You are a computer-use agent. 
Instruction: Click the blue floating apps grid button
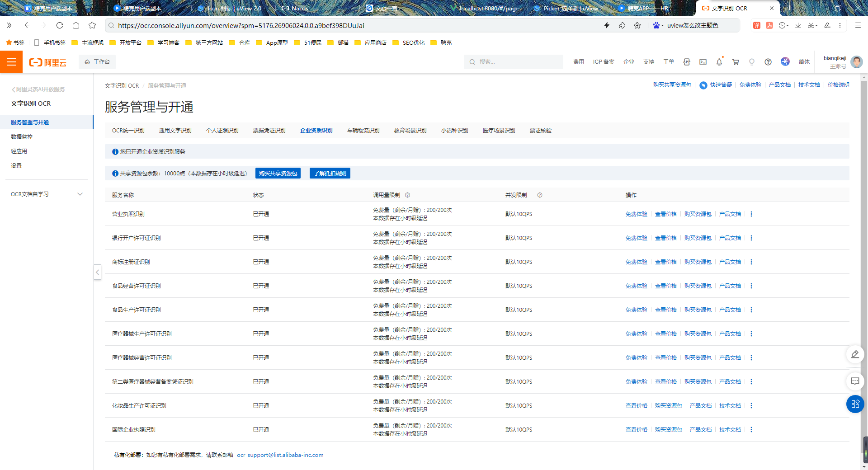pos(855,404)
